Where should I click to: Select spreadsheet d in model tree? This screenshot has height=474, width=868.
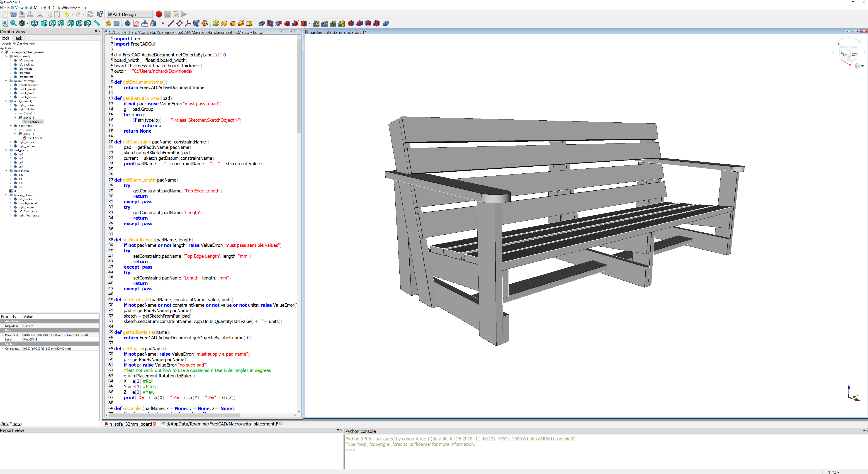point(13,191)
